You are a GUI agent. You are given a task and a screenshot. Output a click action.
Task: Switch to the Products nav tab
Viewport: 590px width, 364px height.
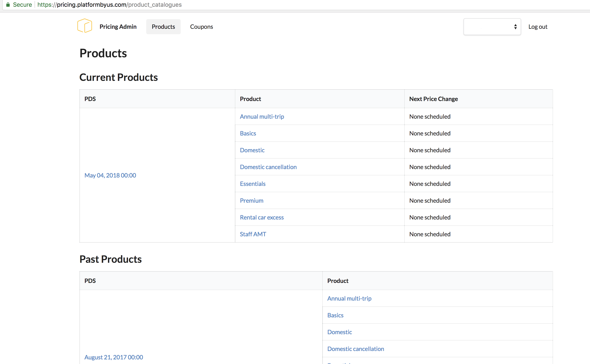[163, 27]
